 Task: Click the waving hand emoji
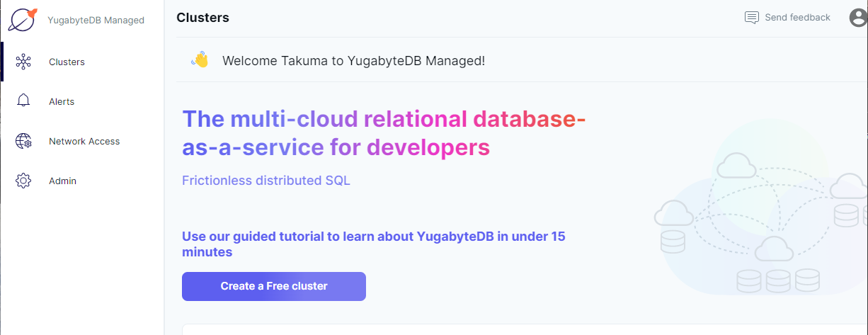pos(200,60)
